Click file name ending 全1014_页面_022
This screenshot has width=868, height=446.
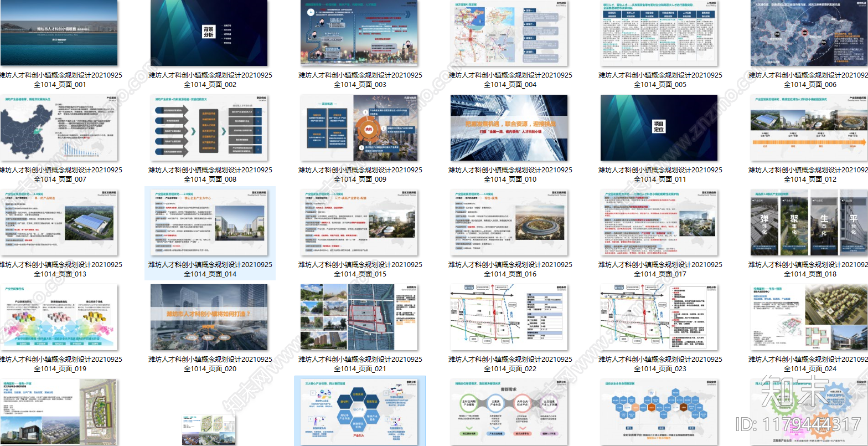(x=510, y=364)
